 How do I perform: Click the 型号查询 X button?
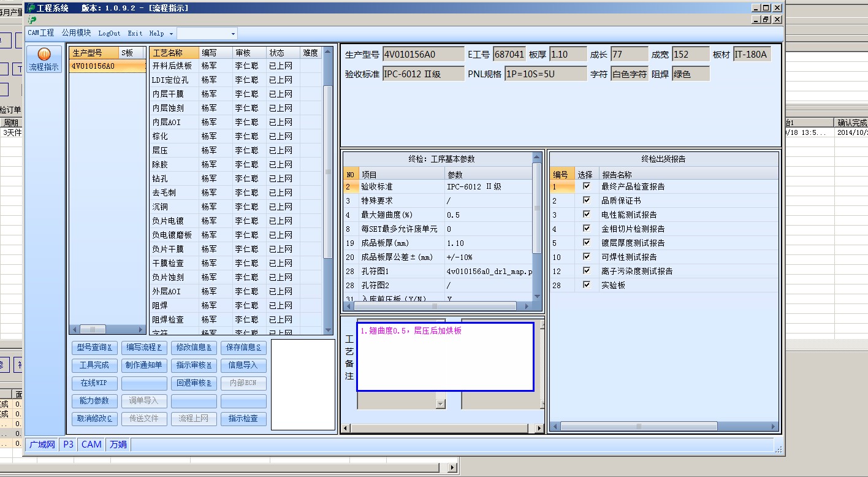point(94,348)
